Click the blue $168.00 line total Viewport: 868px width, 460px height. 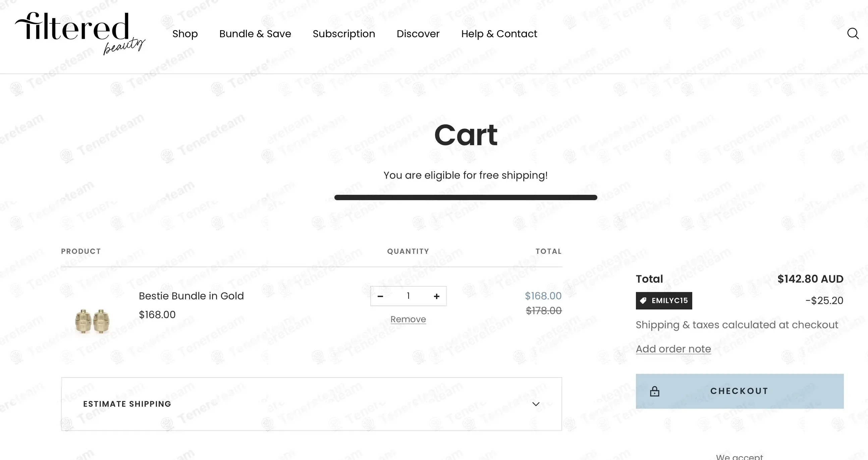(543, 296)
